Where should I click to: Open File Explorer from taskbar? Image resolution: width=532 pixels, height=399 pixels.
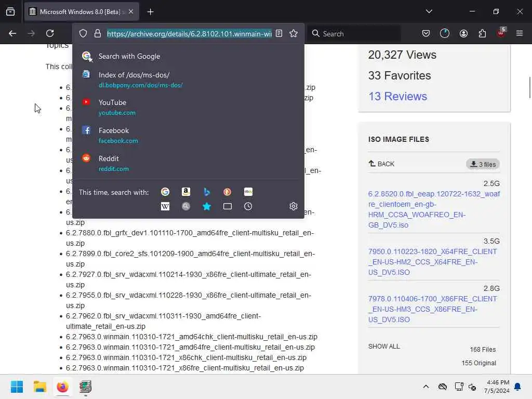(39, 387)
